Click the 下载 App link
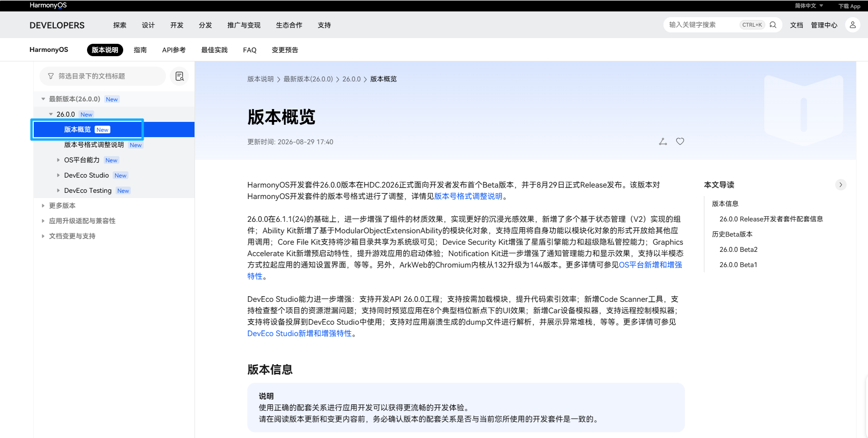 click(849, 6)
